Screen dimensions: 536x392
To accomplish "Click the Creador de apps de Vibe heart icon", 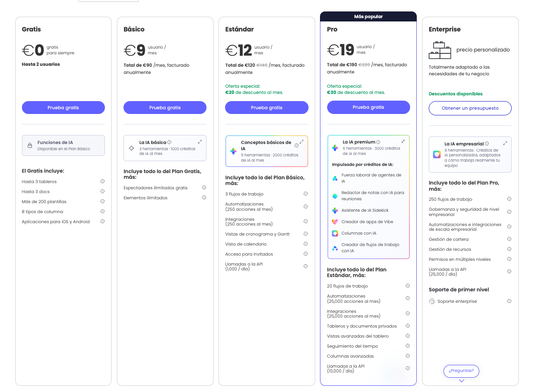I will [335, 222].
